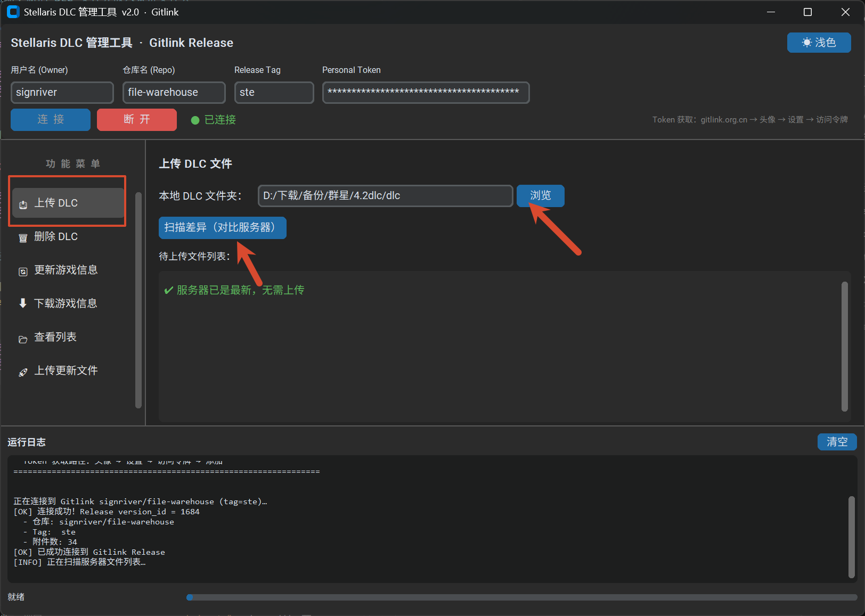Click the green checkmark in the upload list
This screenshot has width=865, height=616.
click(168, 290)
